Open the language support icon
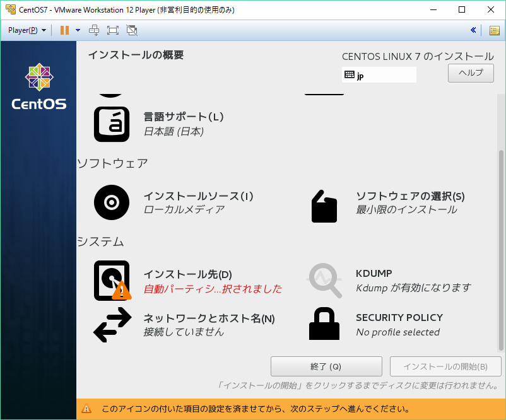506x420 pixels. tap(112, 124)
